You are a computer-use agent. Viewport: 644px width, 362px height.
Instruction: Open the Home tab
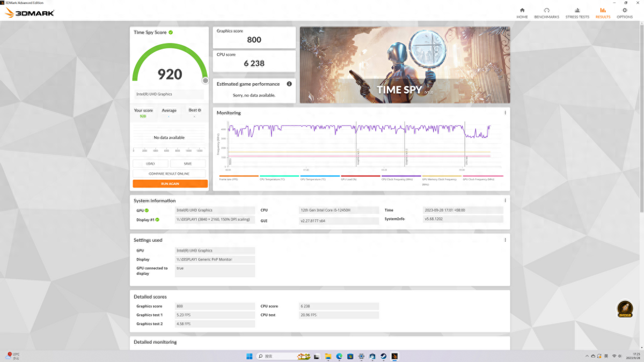[x=522, y=13]
